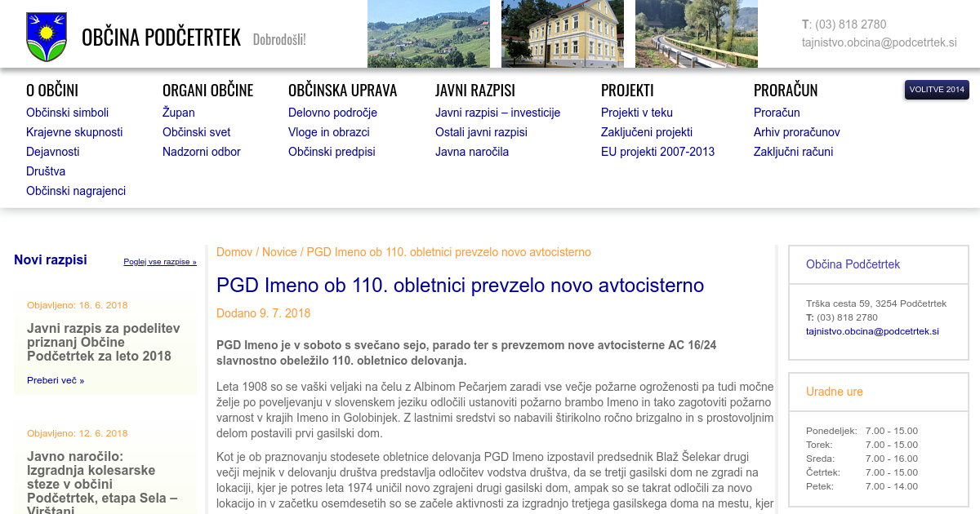Go to the Župan page

point(178,113)
